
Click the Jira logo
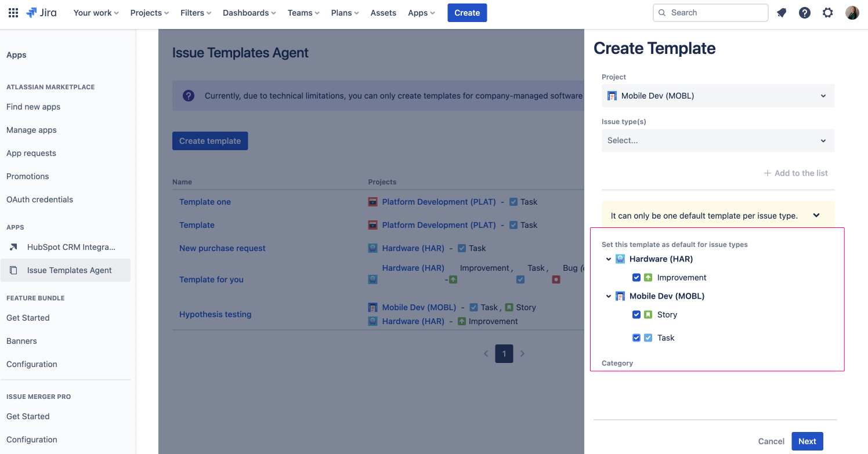point(41,12)
